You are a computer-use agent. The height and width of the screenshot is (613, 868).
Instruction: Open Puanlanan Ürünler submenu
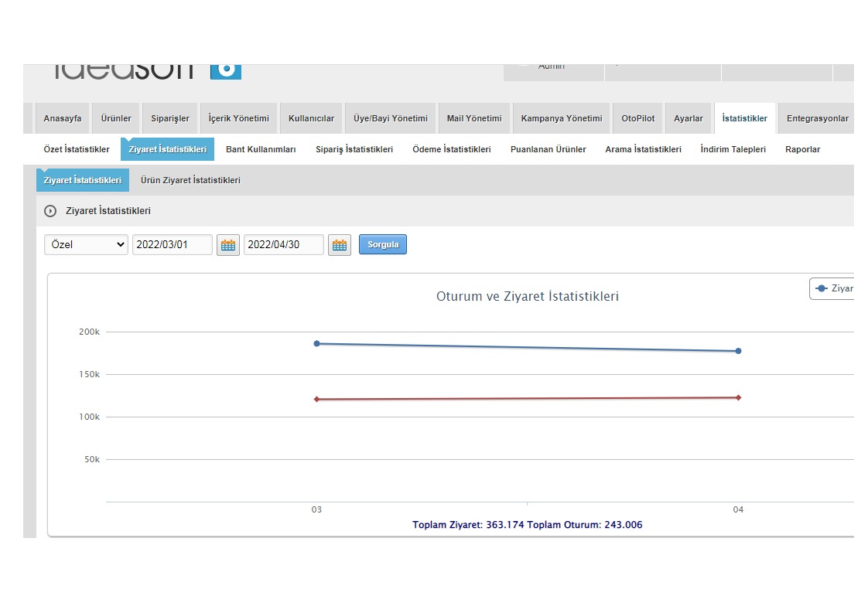548,149
